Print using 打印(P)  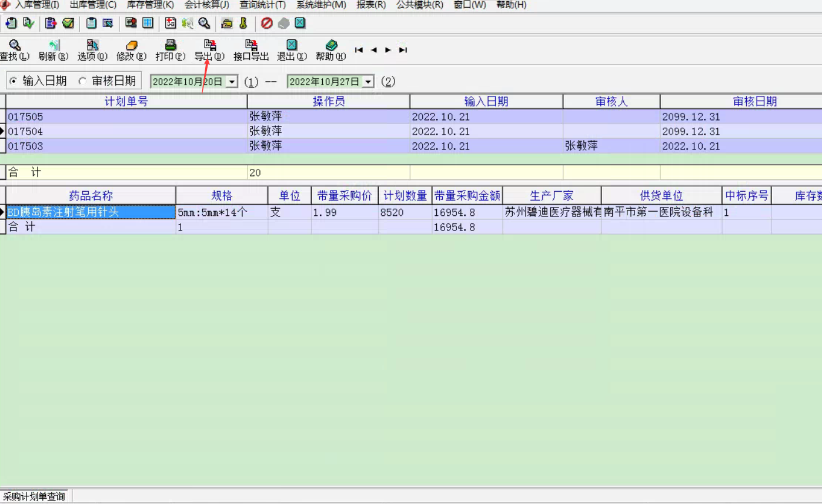171,51
